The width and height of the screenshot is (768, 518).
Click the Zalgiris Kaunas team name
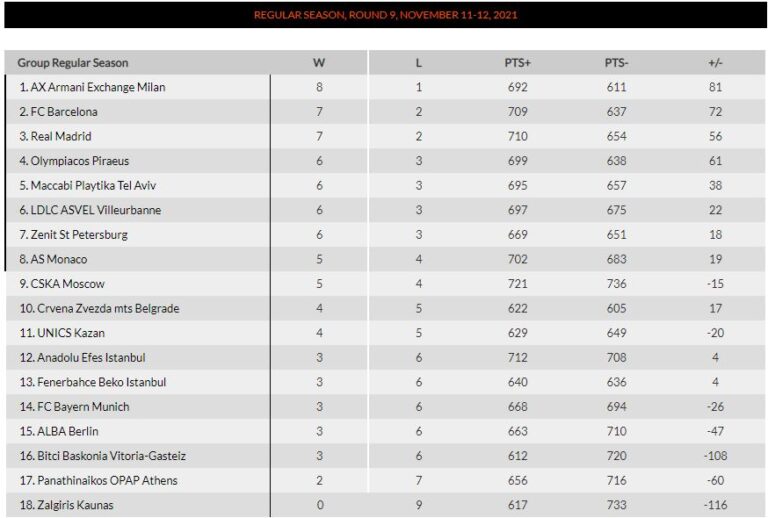click(72, 505)
